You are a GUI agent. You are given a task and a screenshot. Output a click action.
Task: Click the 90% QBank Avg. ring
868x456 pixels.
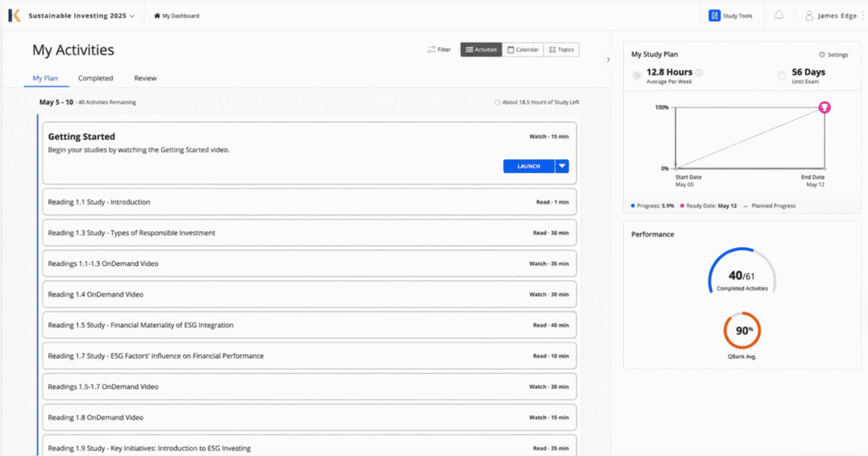(743, 331)
